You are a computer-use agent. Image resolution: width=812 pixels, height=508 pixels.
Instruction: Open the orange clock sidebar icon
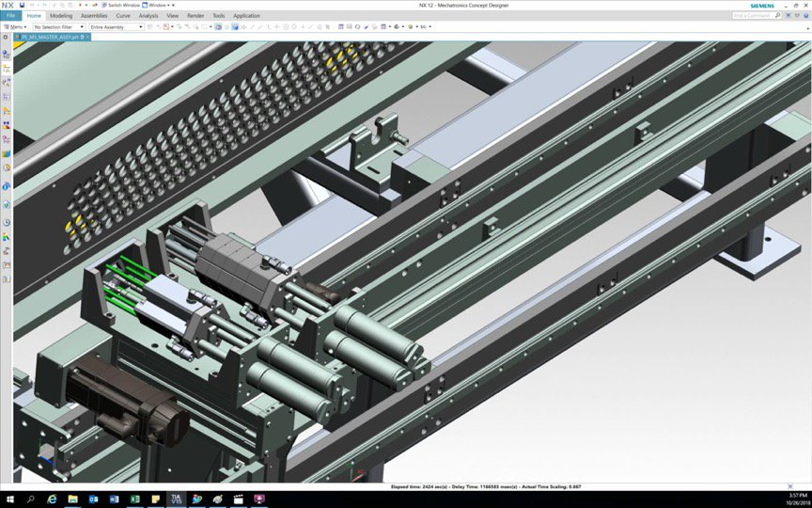tap(7, 168)
